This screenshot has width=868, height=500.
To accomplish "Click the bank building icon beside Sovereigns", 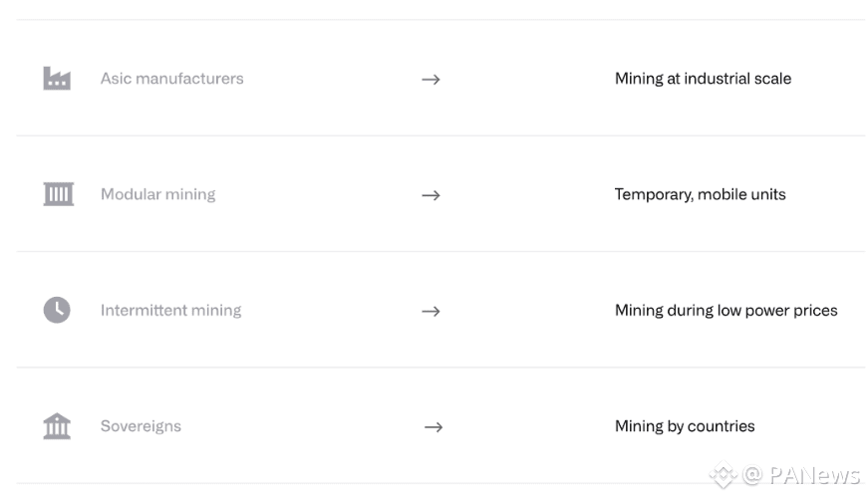I will tap(57, 426).
